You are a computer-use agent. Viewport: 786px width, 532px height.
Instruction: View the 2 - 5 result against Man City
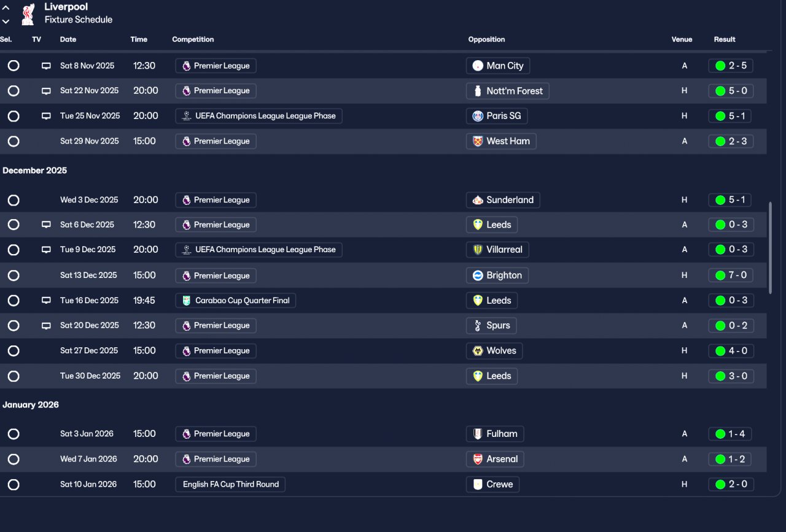click(731, 66)
